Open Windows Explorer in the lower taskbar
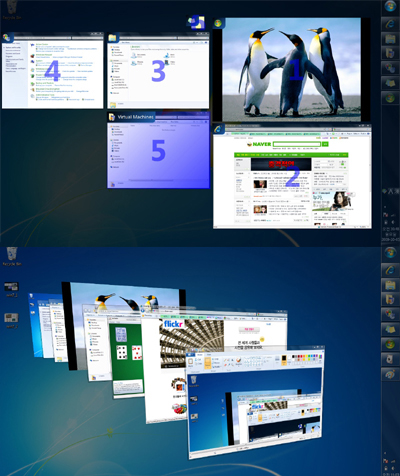 [390, 285]
